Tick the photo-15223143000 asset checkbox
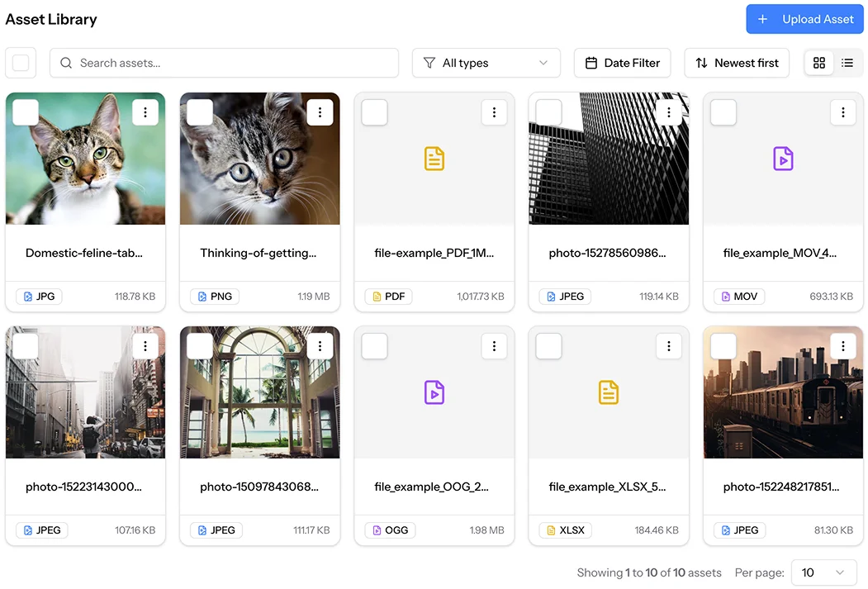Image resolution: width=868 pixels, height=589 pixels. point(26,346)
